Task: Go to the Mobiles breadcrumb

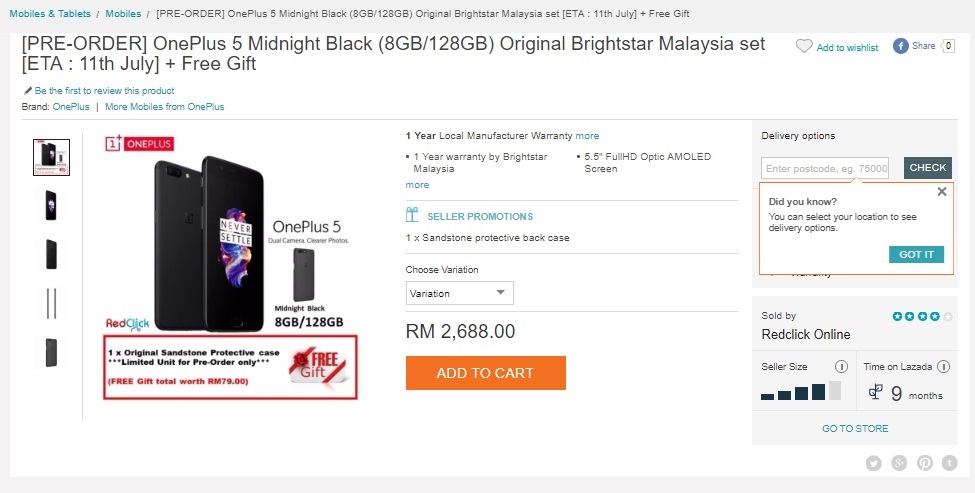Action: click(x=123, y=14)
